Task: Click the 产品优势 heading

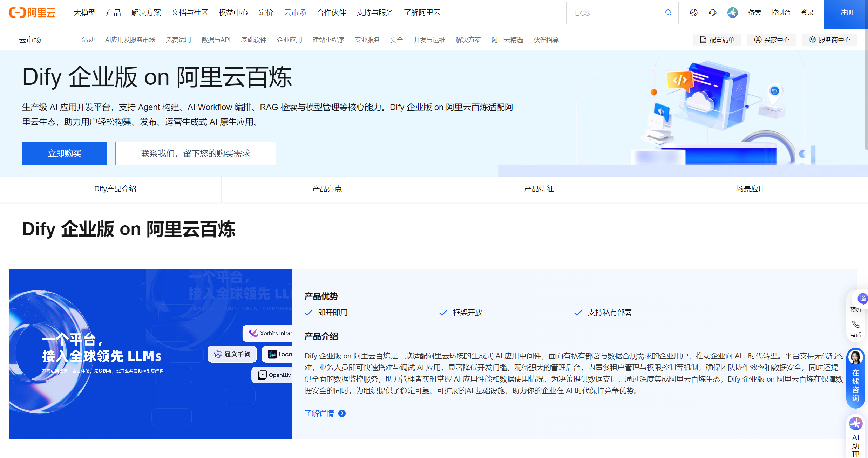Action: pos(321,296)
